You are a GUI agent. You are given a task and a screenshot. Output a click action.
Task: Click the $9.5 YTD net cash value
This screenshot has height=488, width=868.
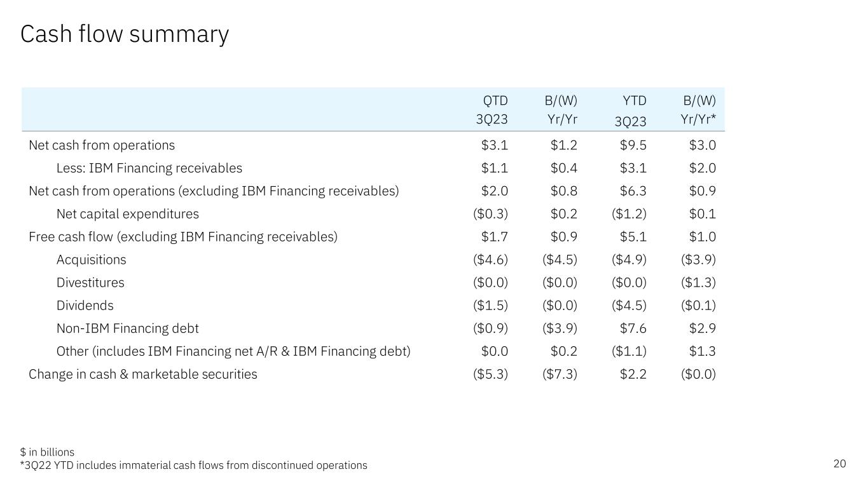pyautogui.click(x=633, y=146)
